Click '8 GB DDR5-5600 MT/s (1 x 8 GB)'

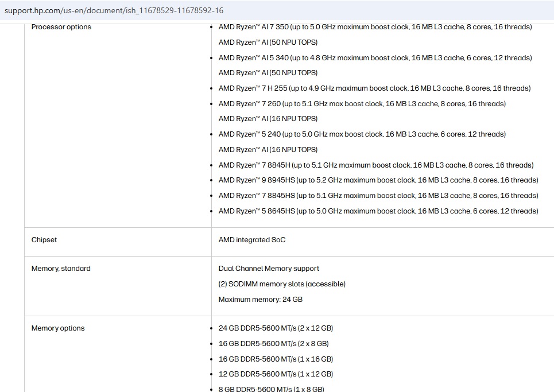tap(272, 389)
